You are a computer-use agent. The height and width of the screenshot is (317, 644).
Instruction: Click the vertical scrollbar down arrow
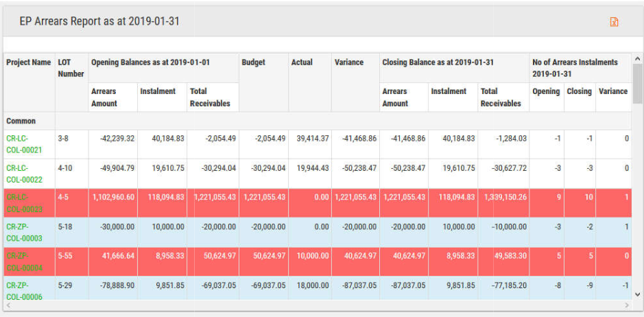point(637,294)
